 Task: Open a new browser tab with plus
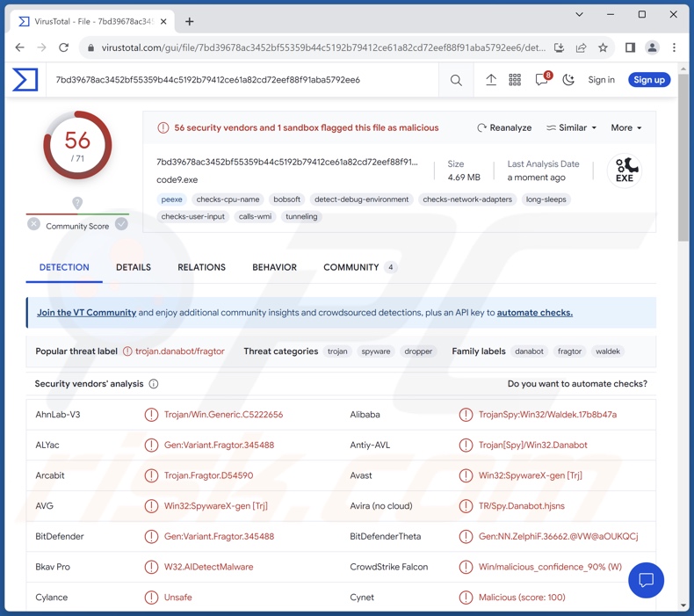coord(190,21)
